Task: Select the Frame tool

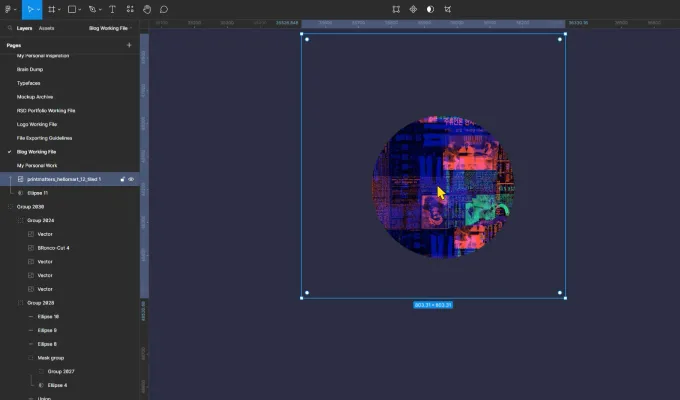Action: click(52, 9)
